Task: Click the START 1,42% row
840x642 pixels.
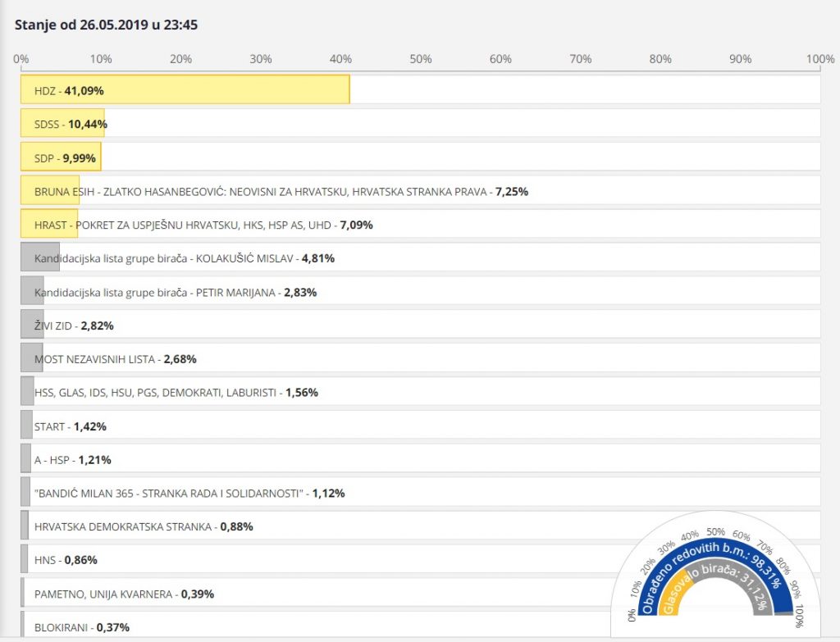Action: click(421, 426)
